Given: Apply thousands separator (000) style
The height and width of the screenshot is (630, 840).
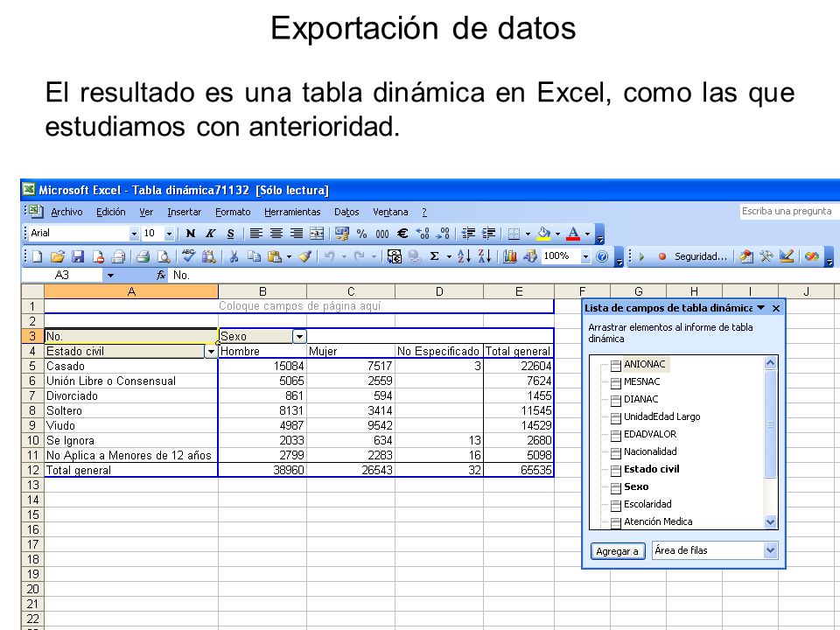Looking at the screenshot, I should point(382,234).
